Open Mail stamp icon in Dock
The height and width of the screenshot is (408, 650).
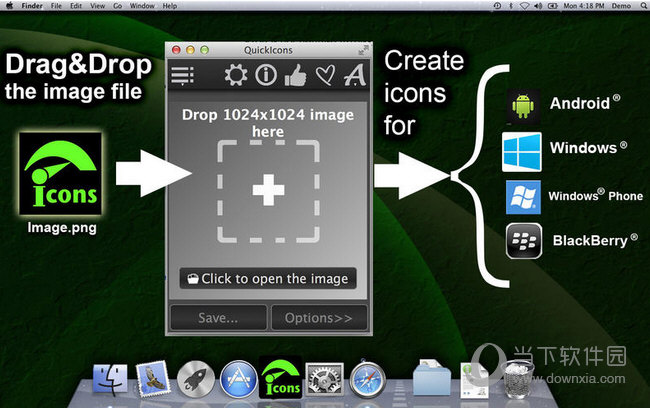point(153,379)
